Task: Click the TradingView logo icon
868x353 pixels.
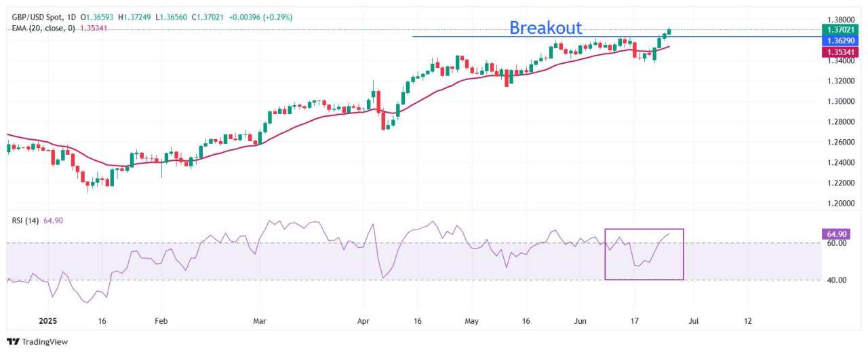Action: [13, 341]
